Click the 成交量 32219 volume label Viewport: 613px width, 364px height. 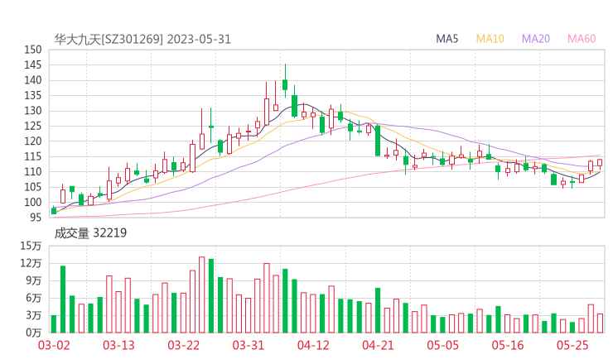[90, 233]
